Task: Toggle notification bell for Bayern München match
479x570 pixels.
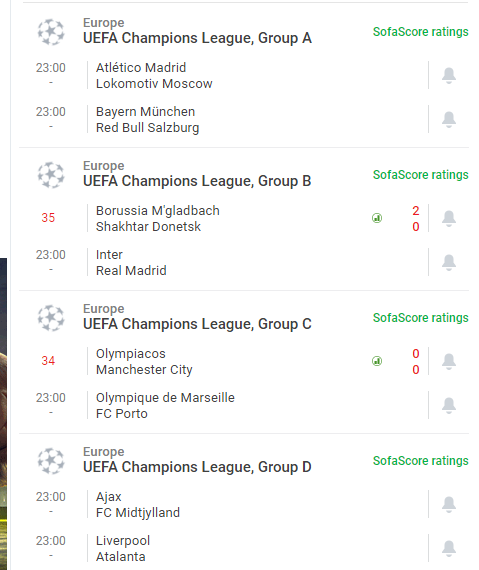Action: click(449, 120)
